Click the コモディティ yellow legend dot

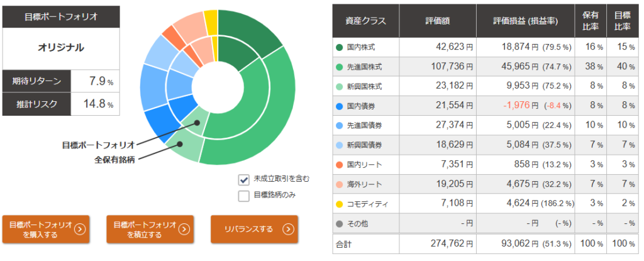click(340, 204)
